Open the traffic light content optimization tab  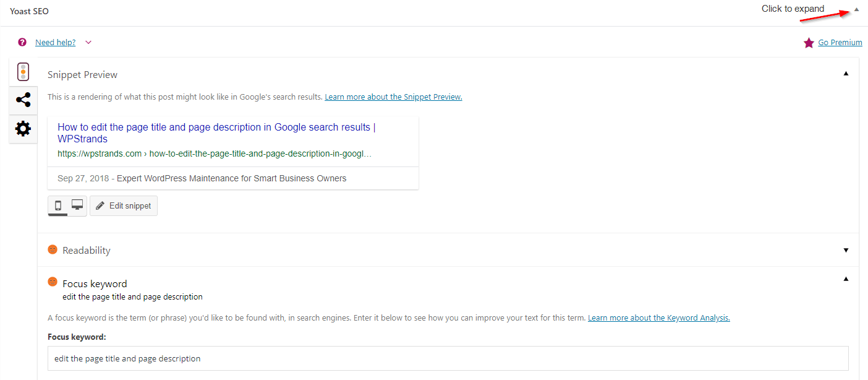pos(23,72)
